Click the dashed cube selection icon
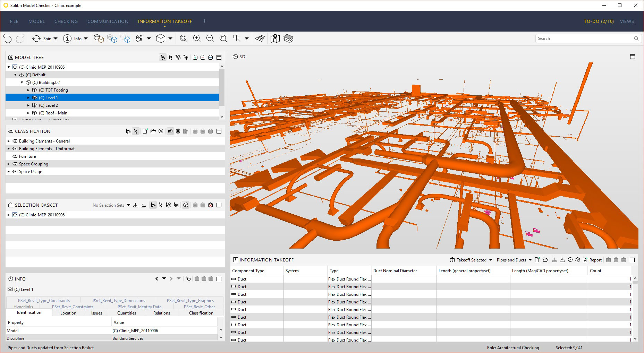 (126, 38)
